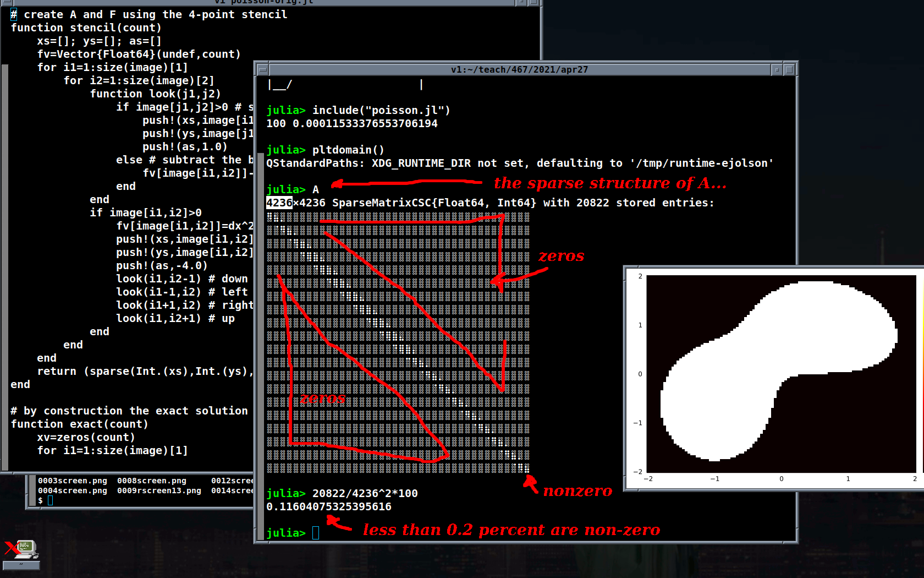This screenshot has height=578, width=924.
Task: Maximize the v1:~/teach/467/2021/apr27 terminal window
Action: click(x=789, y=70)
